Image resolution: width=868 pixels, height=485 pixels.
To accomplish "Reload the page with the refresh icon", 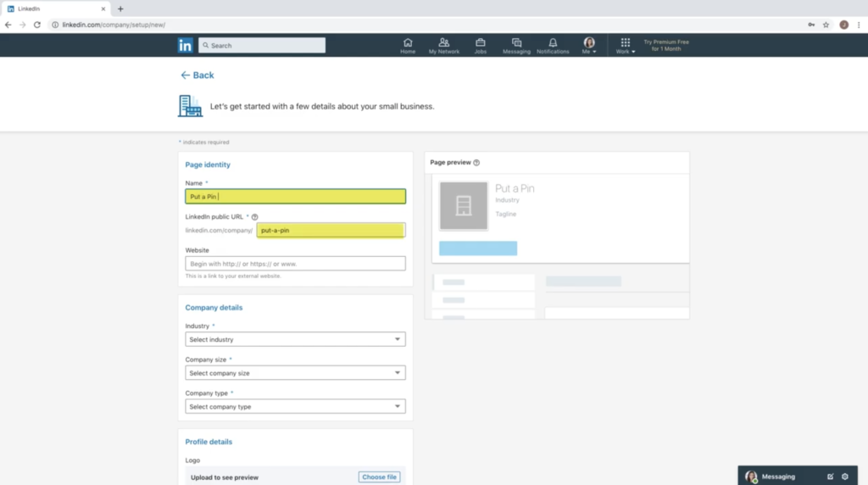I will [x=37, y=25].
